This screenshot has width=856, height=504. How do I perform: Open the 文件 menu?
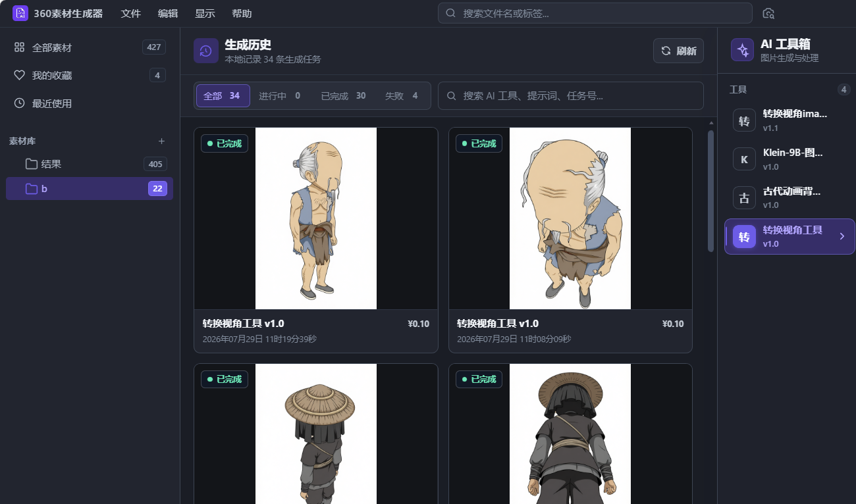131,13
